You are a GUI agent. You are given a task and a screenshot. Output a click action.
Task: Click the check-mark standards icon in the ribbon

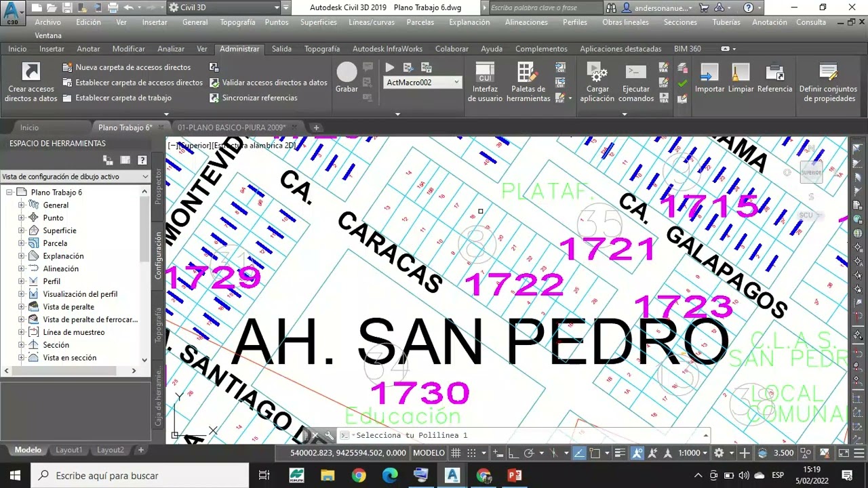tap(682, 83)
